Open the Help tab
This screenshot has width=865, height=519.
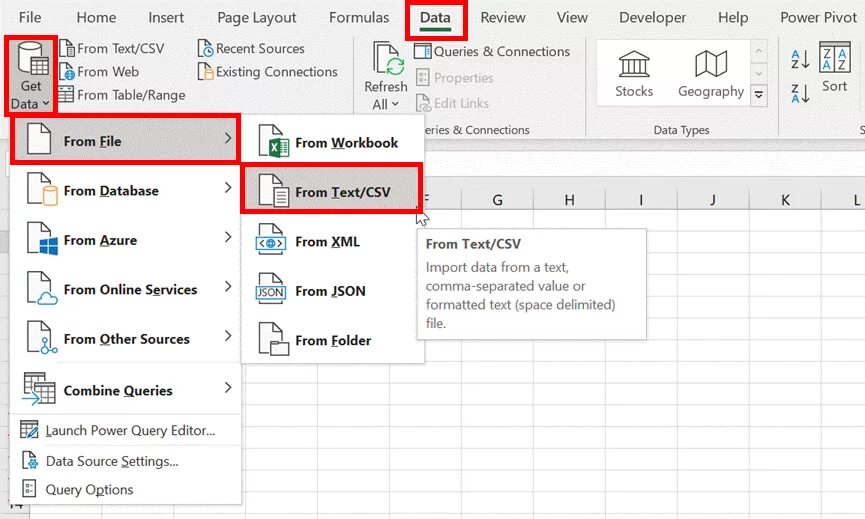coord(733,17)
